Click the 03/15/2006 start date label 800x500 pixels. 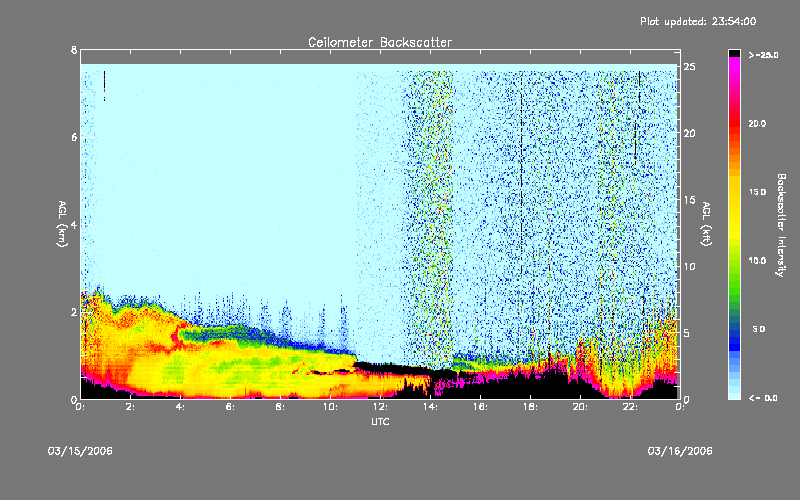click(80, 451)
